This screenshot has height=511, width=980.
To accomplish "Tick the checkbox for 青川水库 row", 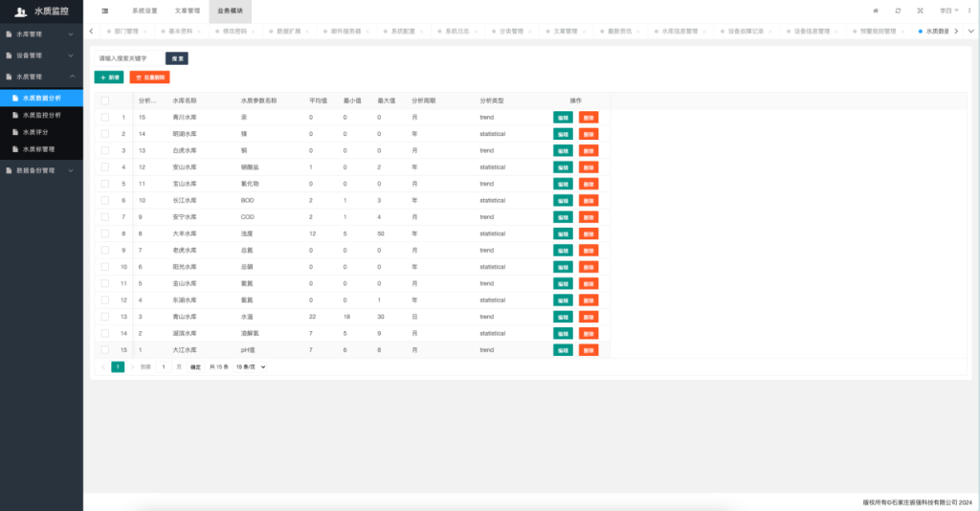I will click(x=104, y=118).
